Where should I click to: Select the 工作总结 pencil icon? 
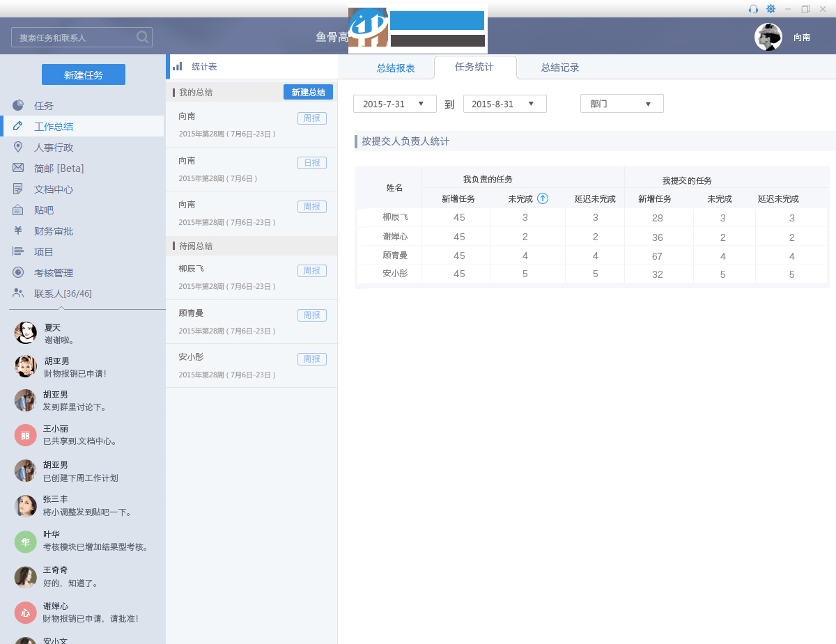click(x=18, y=126)
